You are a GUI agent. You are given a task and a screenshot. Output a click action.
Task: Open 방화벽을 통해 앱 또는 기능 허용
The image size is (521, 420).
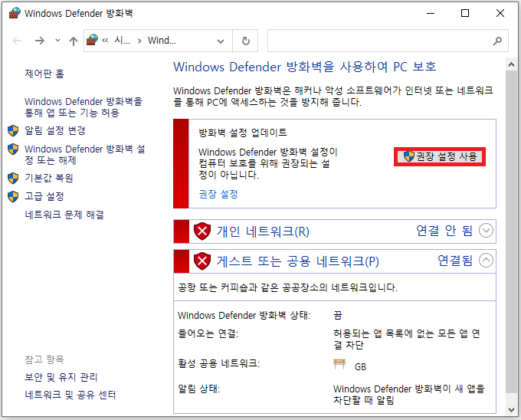coord(83,107)
